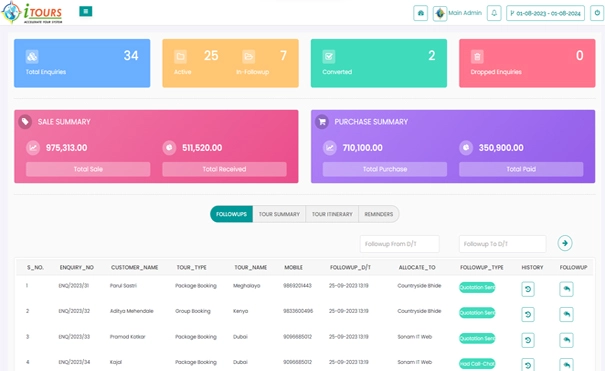Click the Active count 25
The image size is (605, 371).
211,56
